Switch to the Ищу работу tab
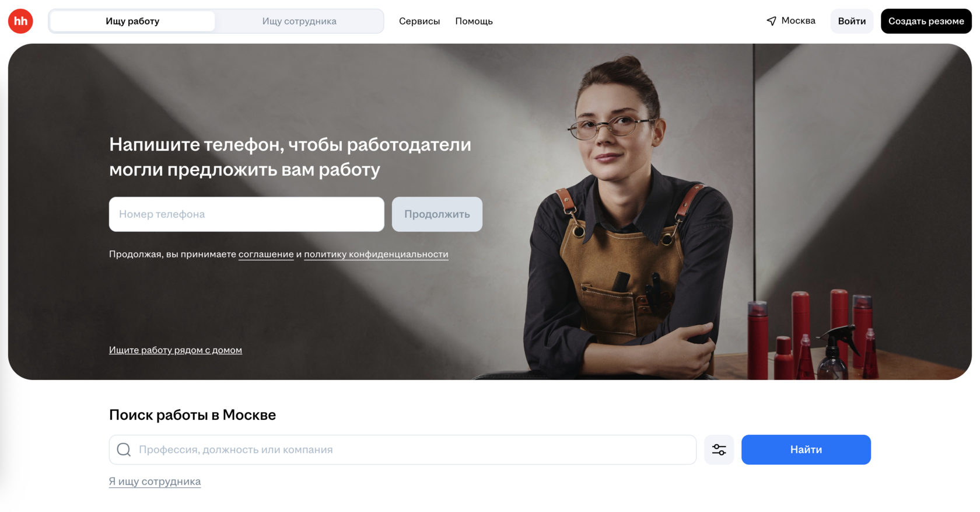The image size is (980, 512). 132,21
